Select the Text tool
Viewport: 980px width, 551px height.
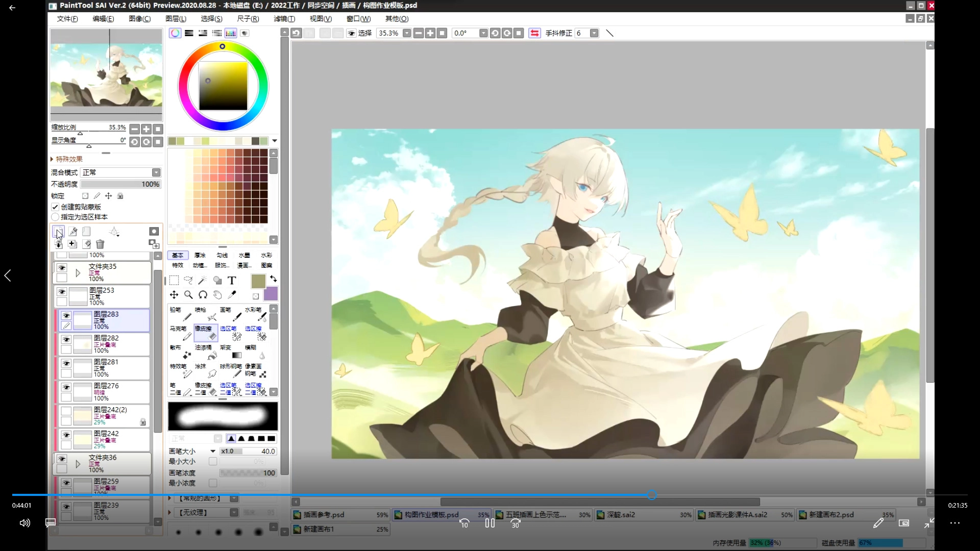[x=232, y=280]
